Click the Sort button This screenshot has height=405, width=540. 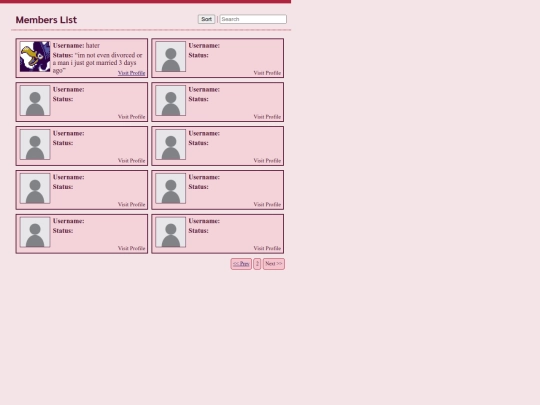tap(206, 19)
